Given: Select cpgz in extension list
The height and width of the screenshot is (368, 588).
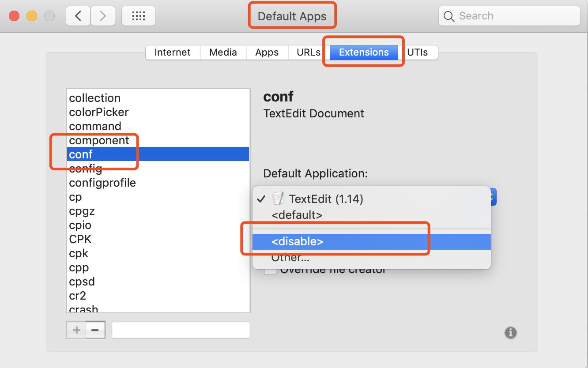Looking at the screenshot, I should (x=158, y=211).
